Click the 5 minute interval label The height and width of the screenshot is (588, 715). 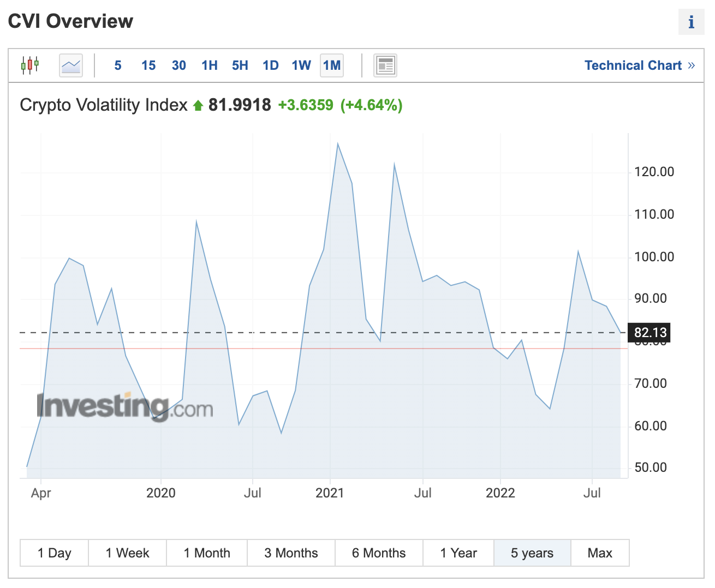pos(117,65)
